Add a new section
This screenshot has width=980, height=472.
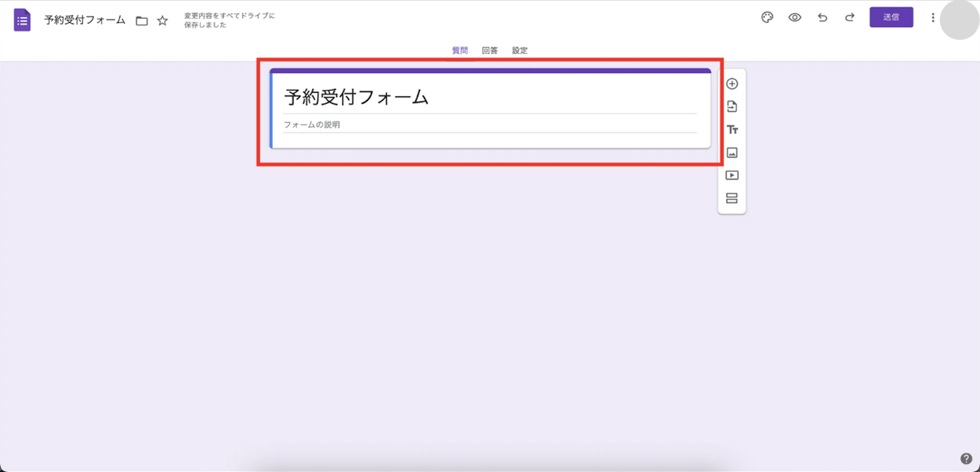pos(733,198)
